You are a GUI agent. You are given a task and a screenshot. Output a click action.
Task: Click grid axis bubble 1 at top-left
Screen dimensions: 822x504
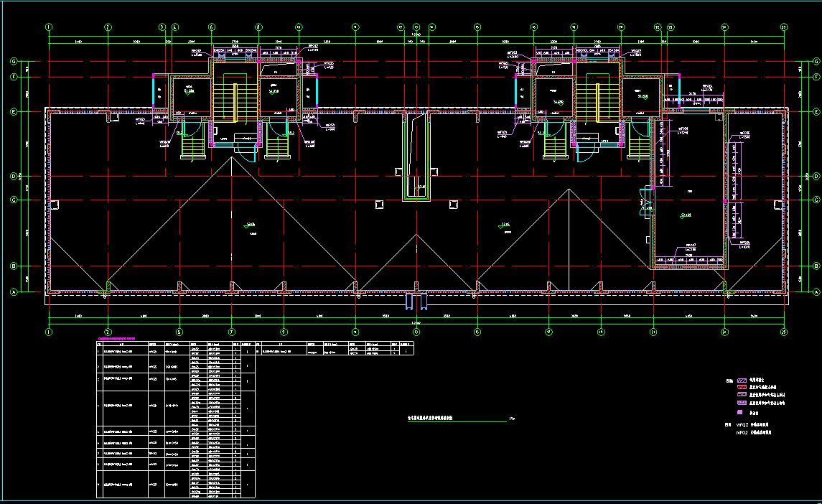tap(49, 27)
